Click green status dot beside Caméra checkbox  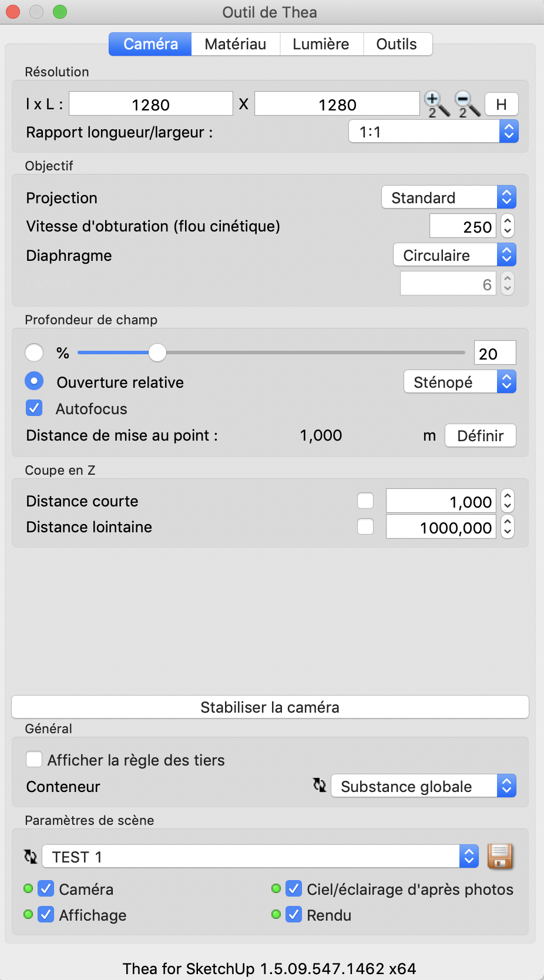click(28, 888)
